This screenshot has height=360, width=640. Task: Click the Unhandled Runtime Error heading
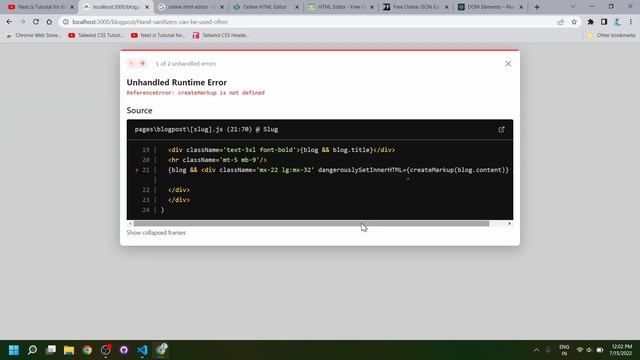[x=177, y=82]
